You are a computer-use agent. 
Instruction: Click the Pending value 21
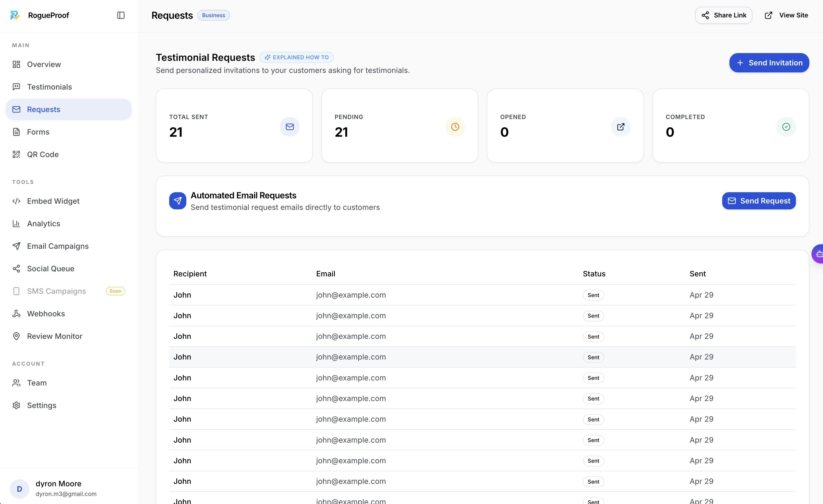pyautogui.click(x=341, y=132)
